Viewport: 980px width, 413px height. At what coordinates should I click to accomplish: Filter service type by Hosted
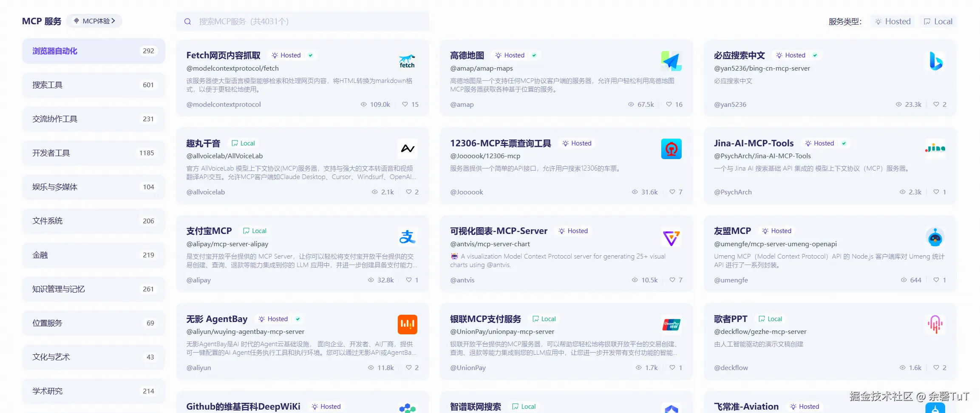click(893, 22)
